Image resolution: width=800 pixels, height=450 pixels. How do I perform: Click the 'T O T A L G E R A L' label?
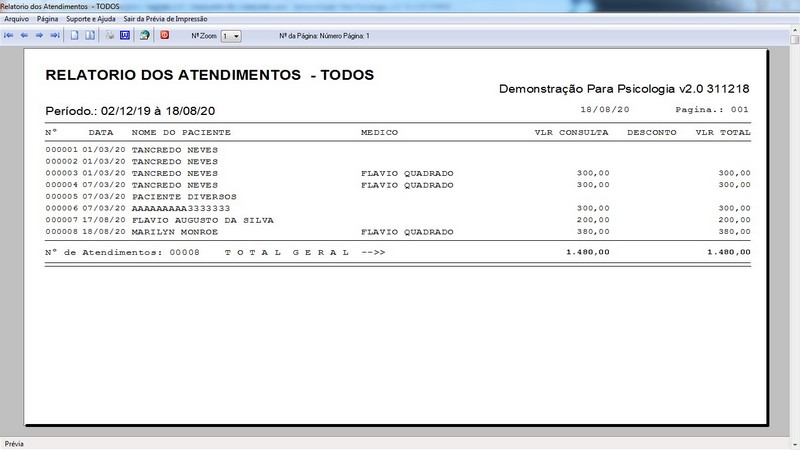(287, 253)
